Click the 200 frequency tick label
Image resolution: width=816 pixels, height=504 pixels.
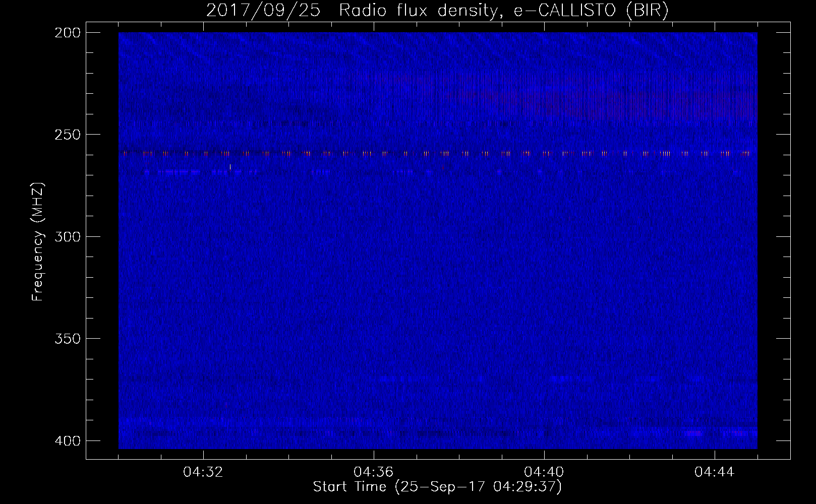pyautogui.click(x=68, y=33)
